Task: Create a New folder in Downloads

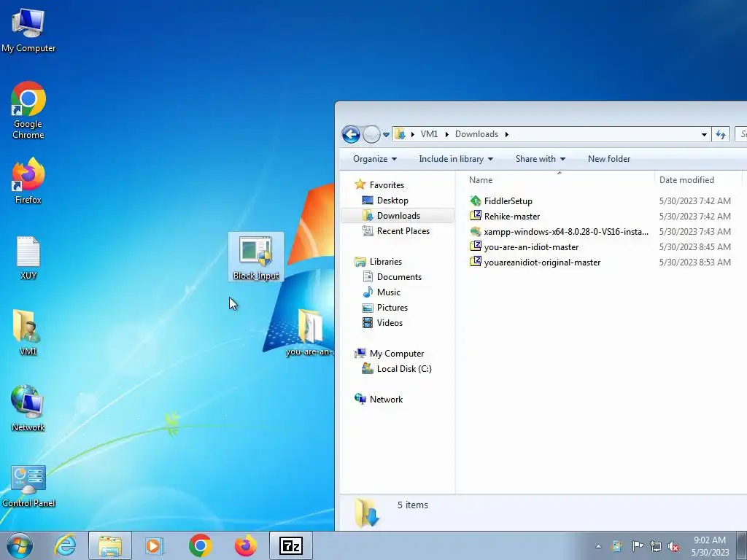Action: (609, 159)
